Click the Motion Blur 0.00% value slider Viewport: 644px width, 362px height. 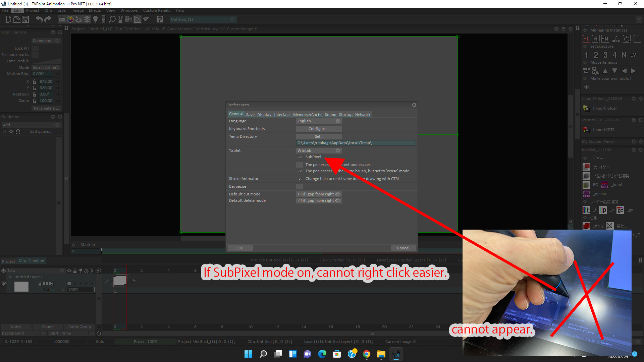point(43,74)
